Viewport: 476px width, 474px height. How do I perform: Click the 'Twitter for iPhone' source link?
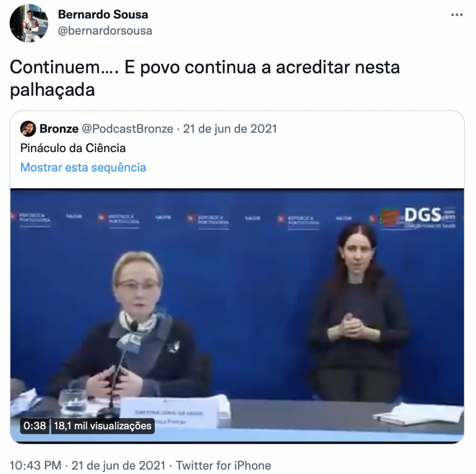coord(224,465)
